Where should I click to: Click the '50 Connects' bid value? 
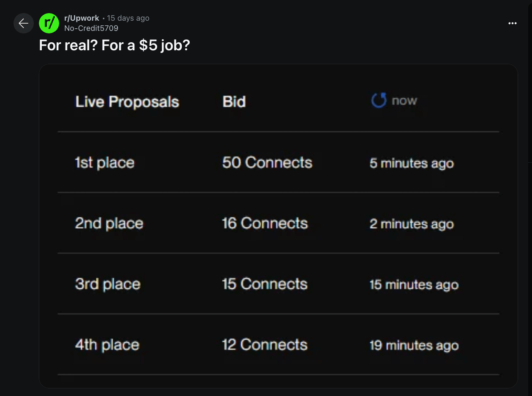(x=267, y=163)
